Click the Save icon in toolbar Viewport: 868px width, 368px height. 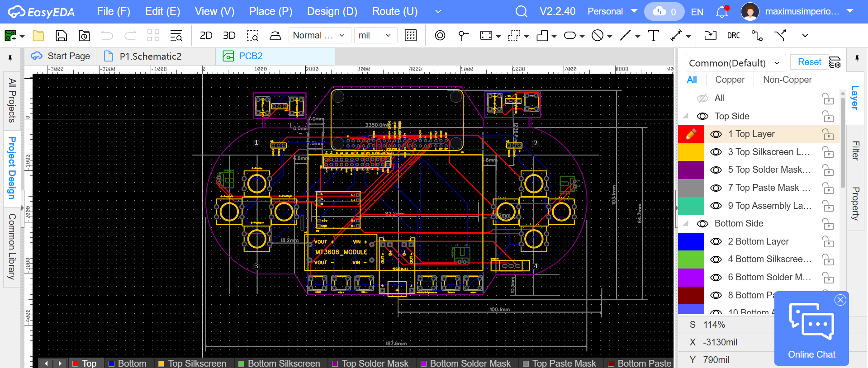pyautogui.click(x=61, y=35)
